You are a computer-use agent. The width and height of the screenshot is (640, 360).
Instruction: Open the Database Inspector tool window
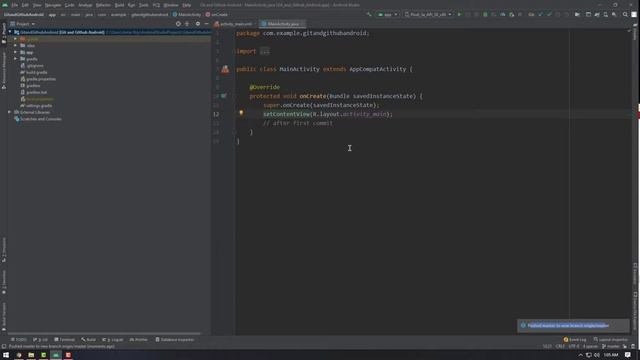pyautogui.click(x=175, y=340)
